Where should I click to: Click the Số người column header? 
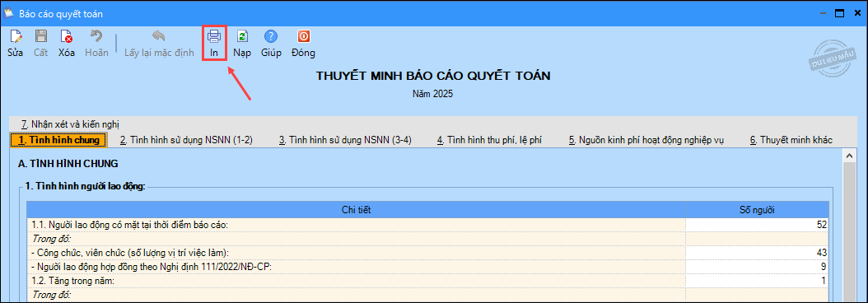[x=758, y=210]
